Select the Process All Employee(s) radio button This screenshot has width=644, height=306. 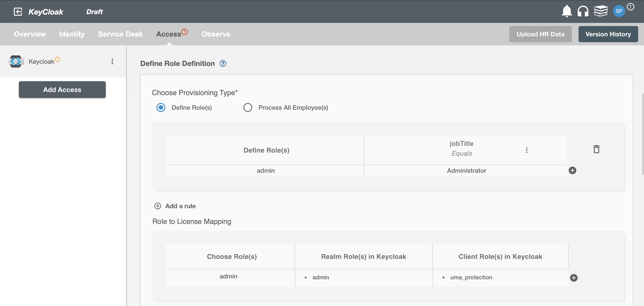coord(247,107)
